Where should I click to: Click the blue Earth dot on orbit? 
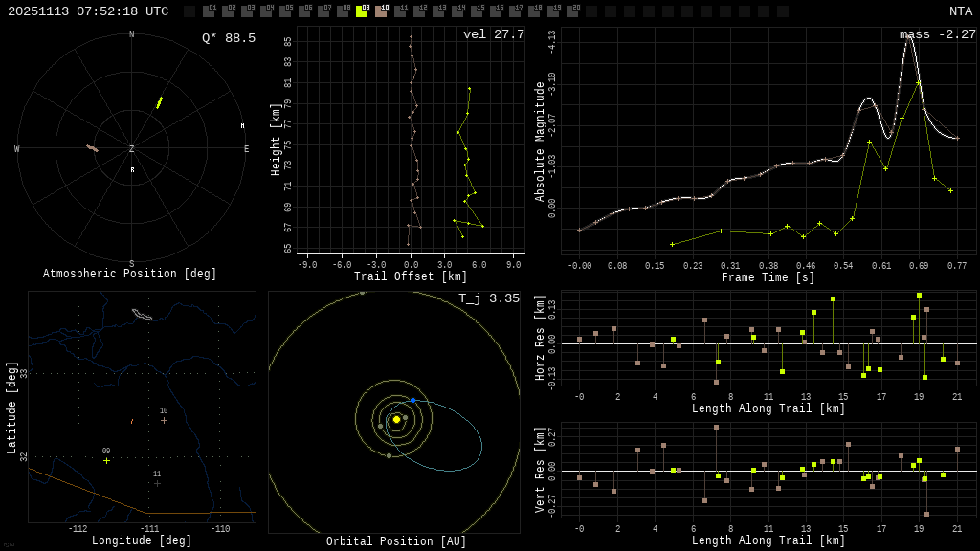tap(412, 400)
